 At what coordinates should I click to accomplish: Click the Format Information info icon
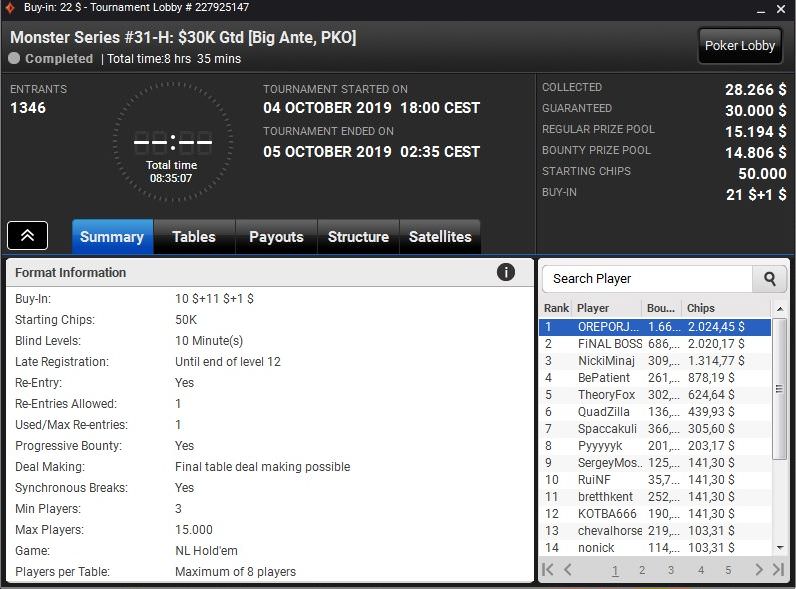(506, 273)
